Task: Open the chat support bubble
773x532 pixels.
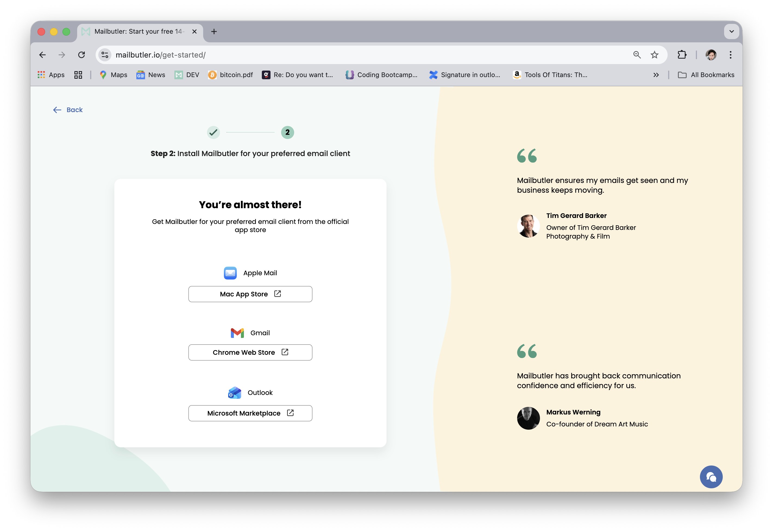Action: pos(711,477)
